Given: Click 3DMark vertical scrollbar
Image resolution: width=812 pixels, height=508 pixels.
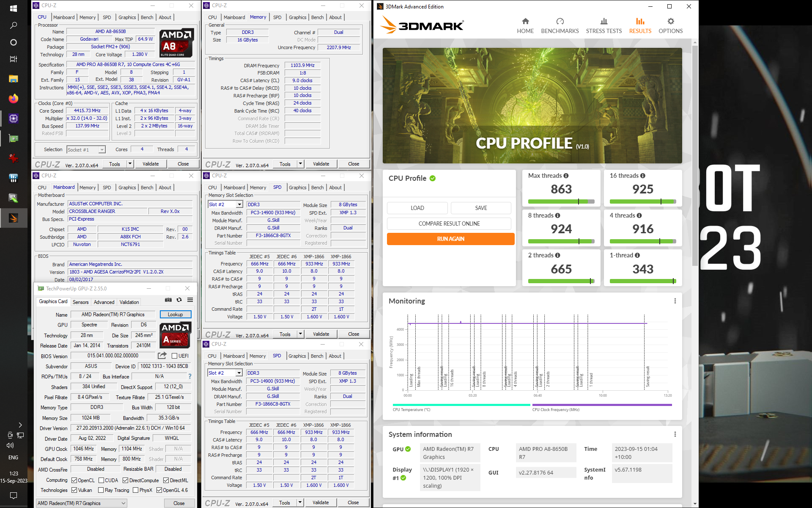Looking at the screenshot, I should click(695, 155).
